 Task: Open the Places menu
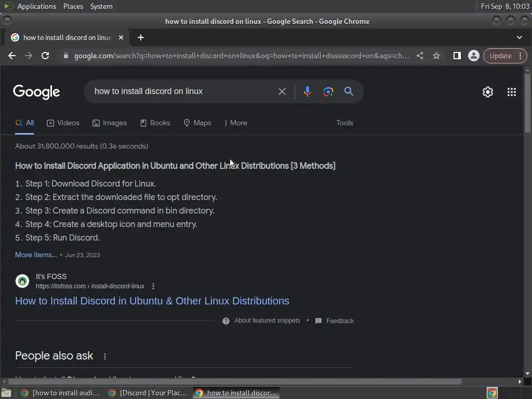click(x=73, y=6)
